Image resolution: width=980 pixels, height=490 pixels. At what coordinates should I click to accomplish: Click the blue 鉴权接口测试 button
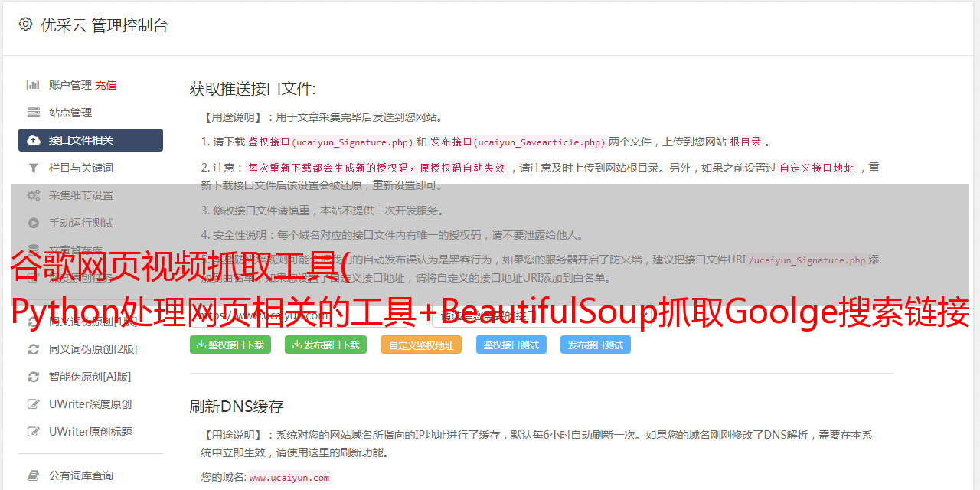tap(511, 345)
